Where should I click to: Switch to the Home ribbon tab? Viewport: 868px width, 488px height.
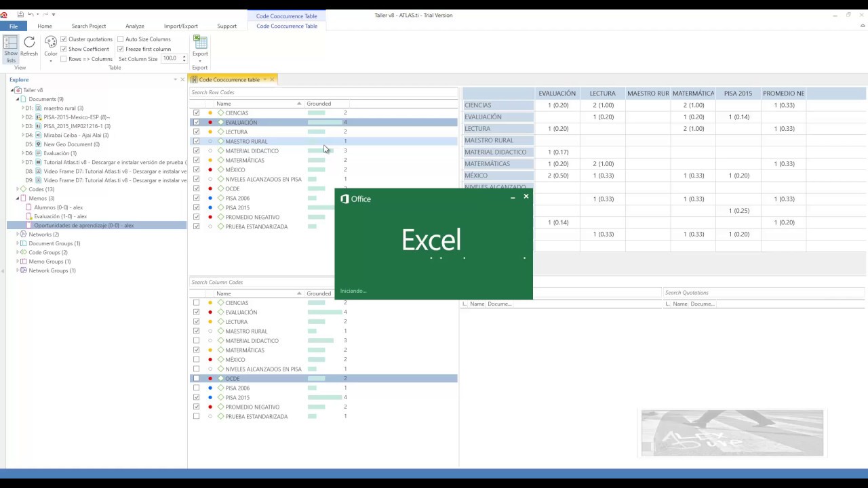pos(45,26)
